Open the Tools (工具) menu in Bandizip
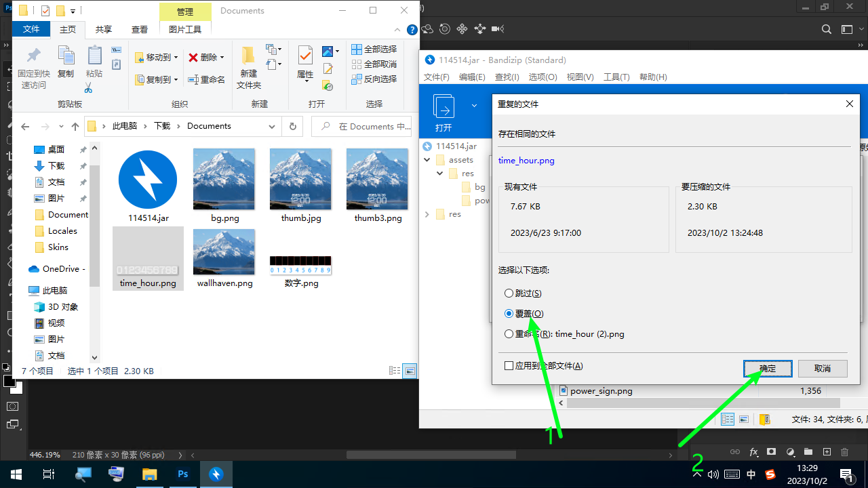Viewport: 868px width, 488px height. [616, 77]
